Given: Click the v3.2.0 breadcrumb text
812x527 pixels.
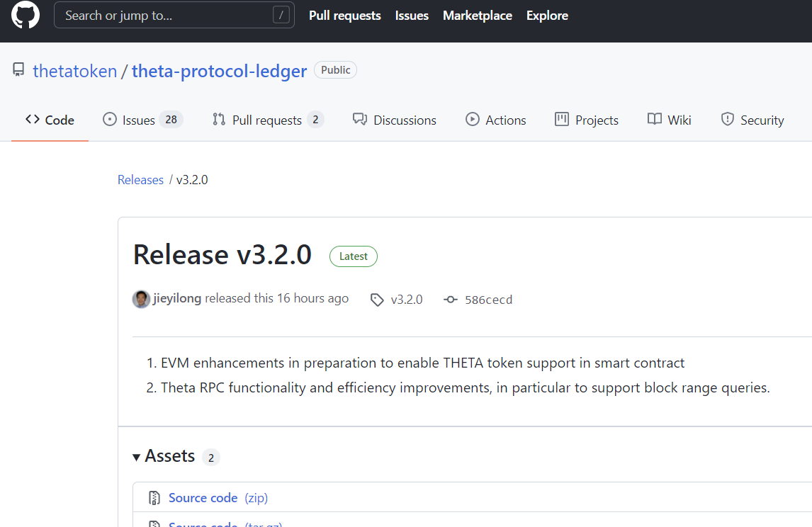Looking at the screenshot, I should coord(192,180).
